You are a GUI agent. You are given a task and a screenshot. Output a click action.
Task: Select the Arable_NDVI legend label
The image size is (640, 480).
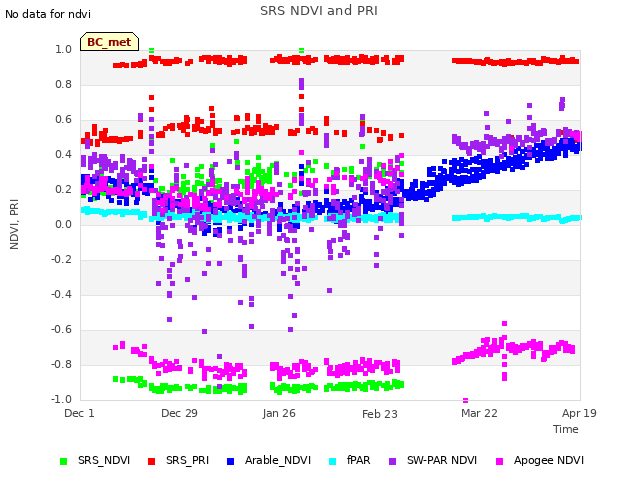(278, 460)
